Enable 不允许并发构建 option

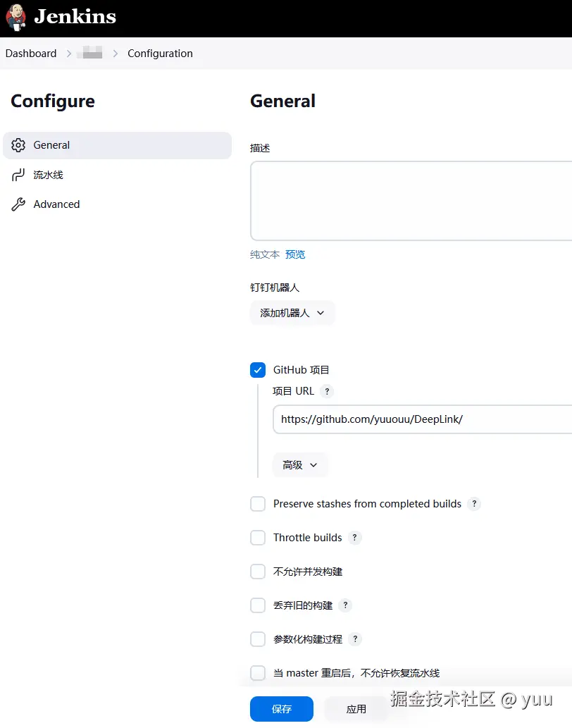tap(258, 571)
